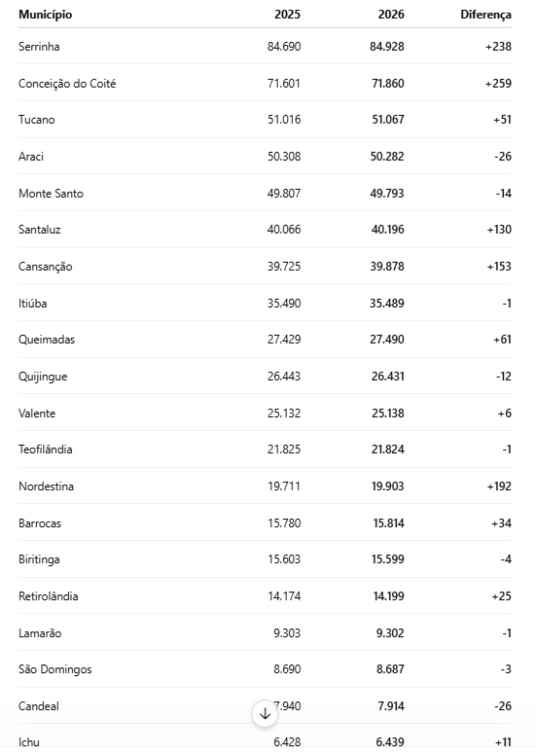Click the 2026 column header
This screenshot has height=756, width=536.
tap(391, 15)
